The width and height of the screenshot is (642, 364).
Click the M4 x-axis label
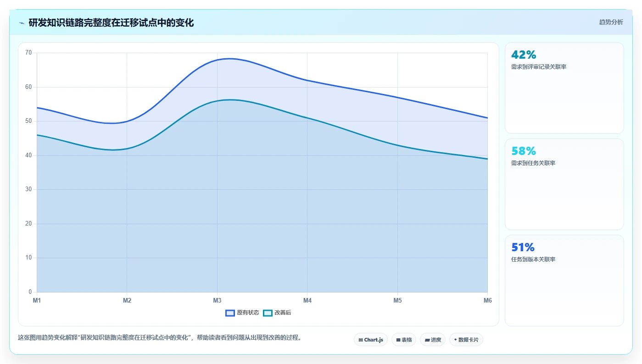coord(307,300)
